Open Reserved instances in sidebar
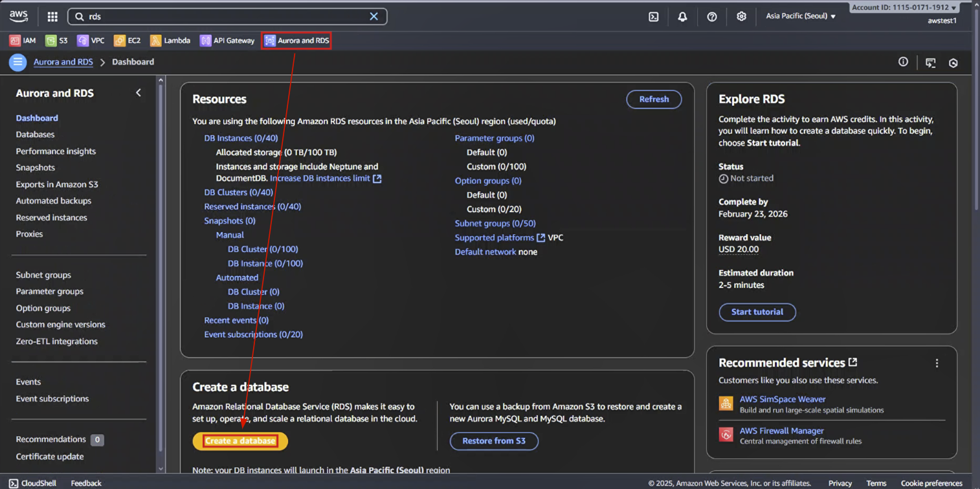The image size is (980, 489). 51,217
